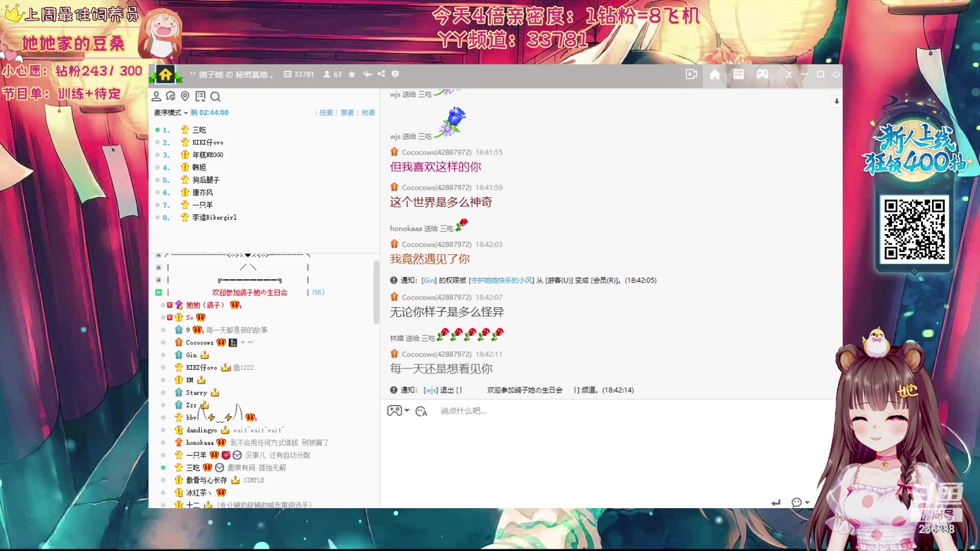The image size is (980, 551).
Task: Open the gamepad apps tab icon
Action: (763, 74)
